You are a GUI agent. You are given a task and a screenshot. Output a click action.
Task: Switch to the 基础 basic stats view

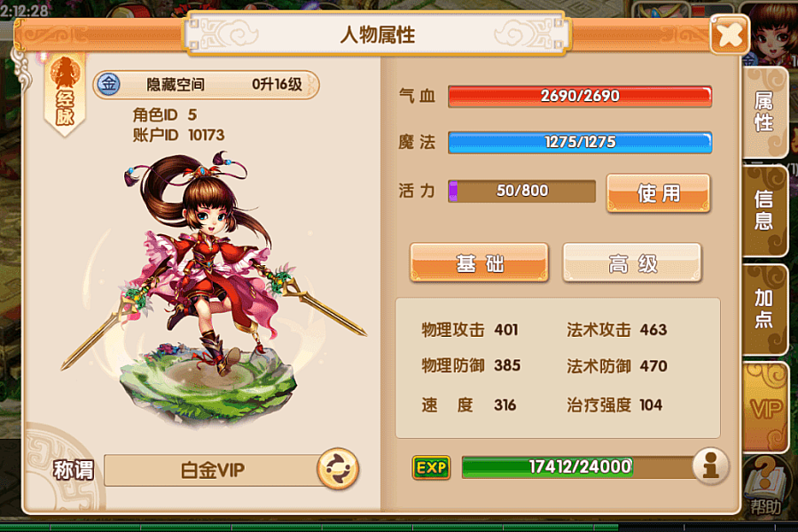(x=479, y=262)
